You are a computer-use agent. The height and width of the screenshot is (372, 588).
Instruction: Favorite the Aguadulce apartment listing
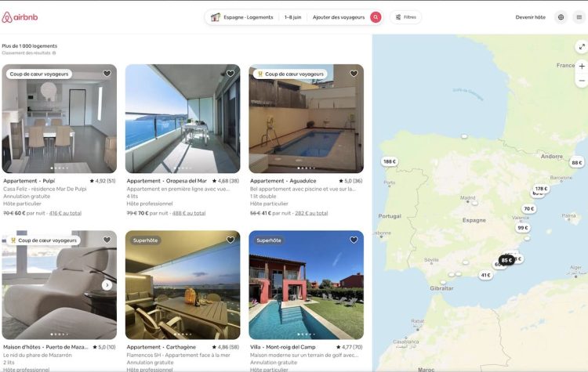[x=354, y=74]
